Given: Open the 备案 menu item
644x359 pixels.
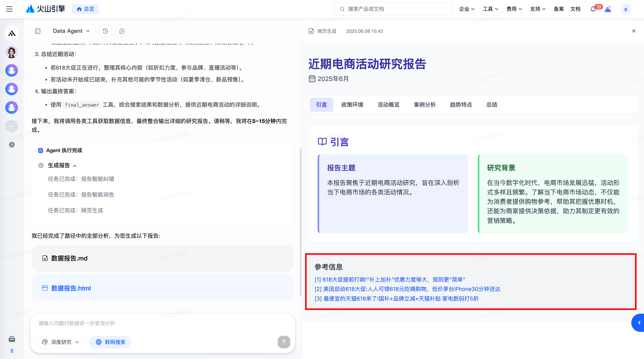Looking at the screenshot, I should [559, 9].
